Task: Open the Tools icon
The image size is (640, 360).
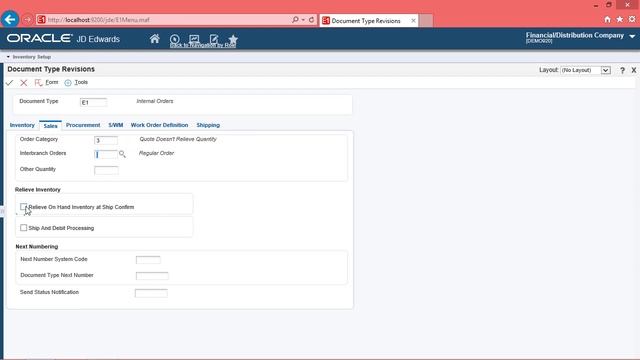Action: (x=68, y=83)
